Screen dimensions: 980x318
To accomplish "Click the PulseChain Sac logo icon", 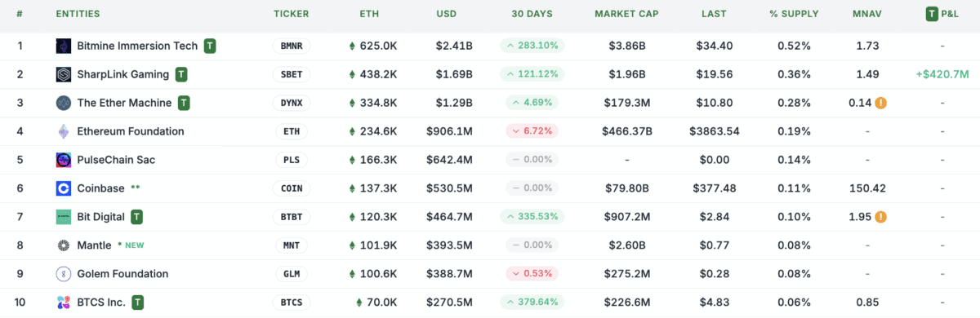I will tap(64, 160).
